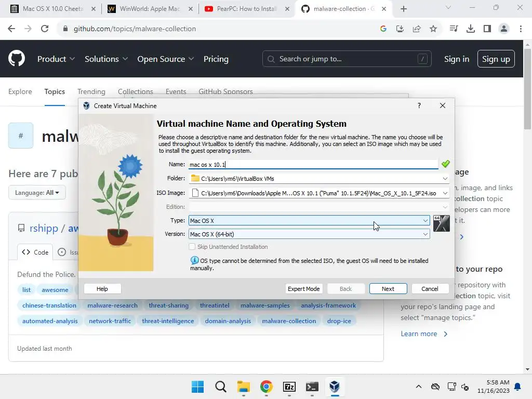Click the threat-intelligence topic tag

click(168, 321)
